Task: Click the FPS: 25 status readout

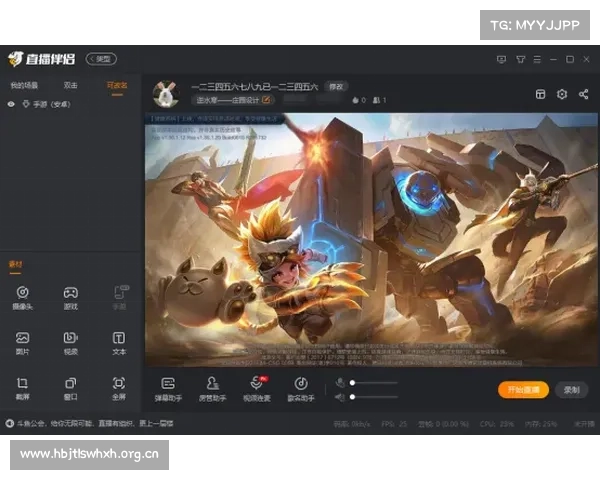Action: (394, 424)
